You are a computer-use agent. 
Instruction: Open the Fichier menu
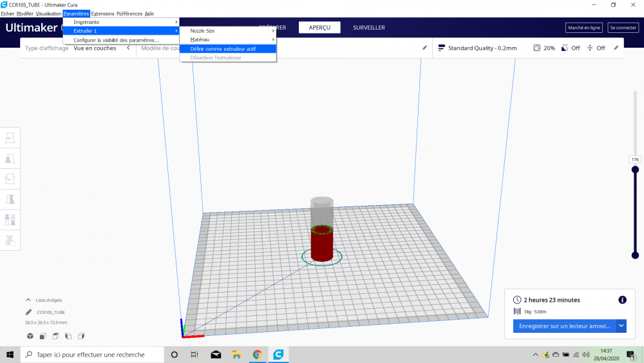pos(7,14)
